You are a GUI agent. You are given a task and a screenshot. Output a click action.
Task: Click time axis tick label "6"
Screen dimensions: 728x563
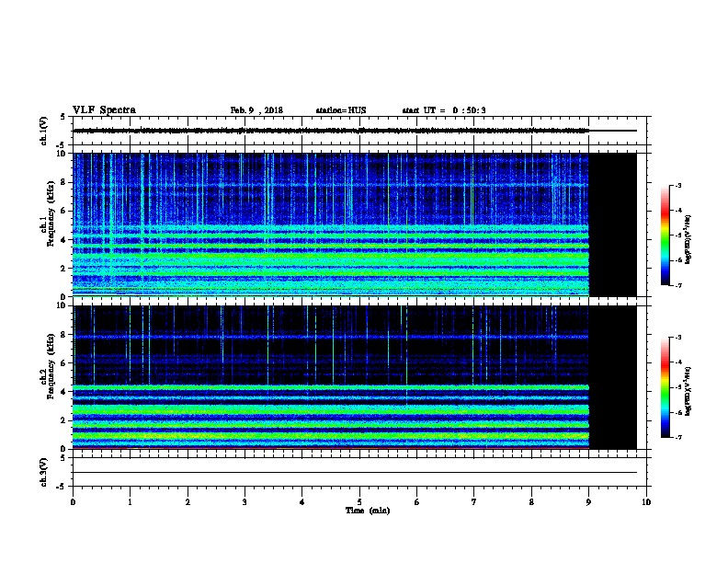tap(417, 501)
